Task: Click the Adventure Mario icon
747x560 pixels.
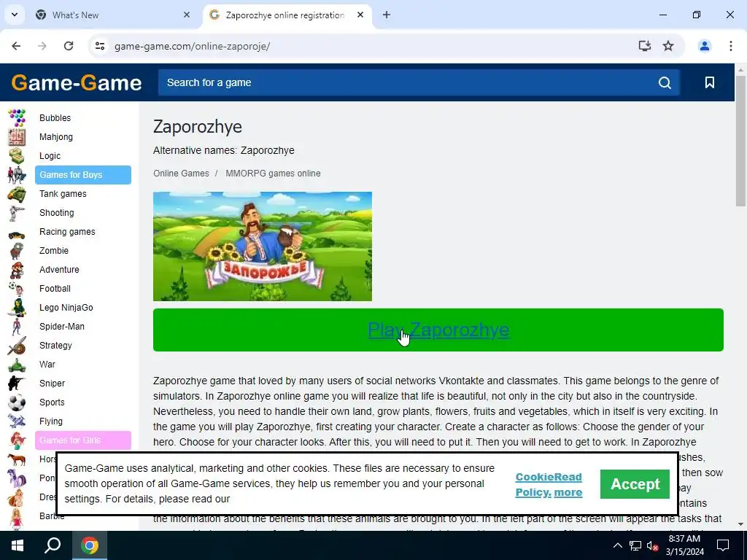Action: tap(17, 270)
